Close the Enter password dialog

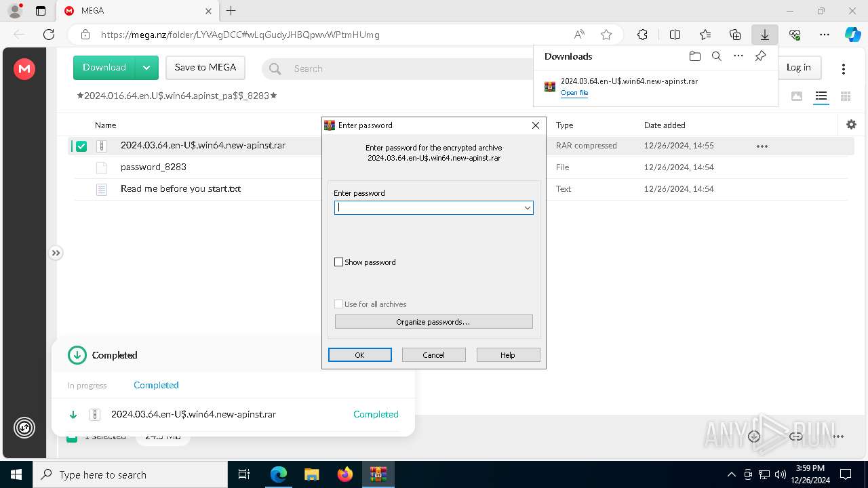tap(536, 125)
